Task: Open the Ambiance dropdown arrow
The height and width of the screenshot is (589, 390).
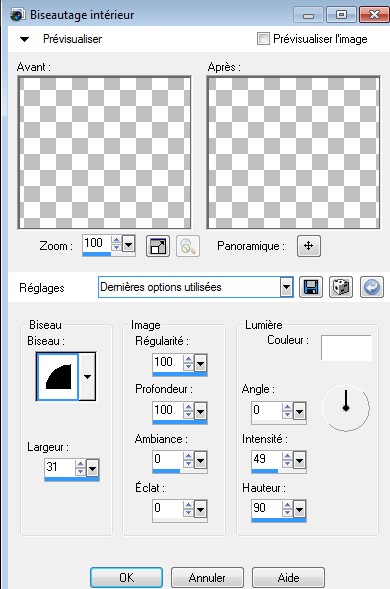Action: [x=200, y=460]
